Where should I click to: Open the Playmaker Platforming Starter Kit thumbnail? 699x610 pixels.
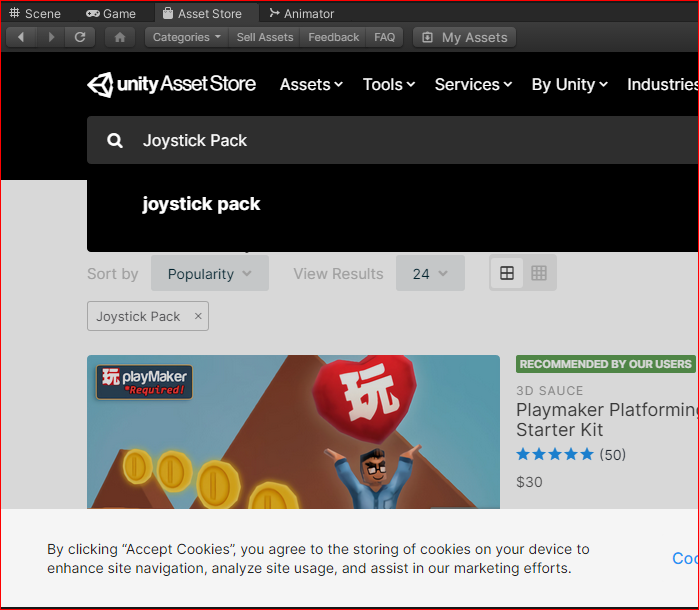(x=293, y=432)
